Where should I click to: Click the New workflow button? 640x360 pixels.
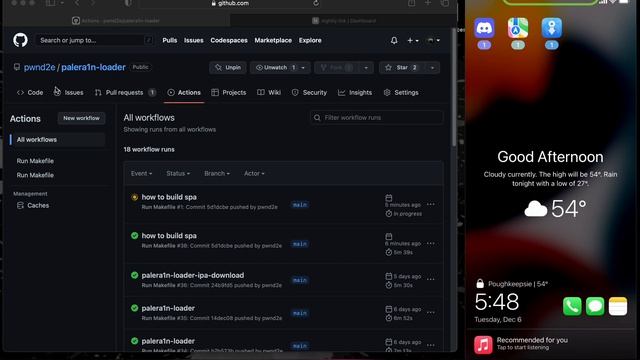coord(81,118)
